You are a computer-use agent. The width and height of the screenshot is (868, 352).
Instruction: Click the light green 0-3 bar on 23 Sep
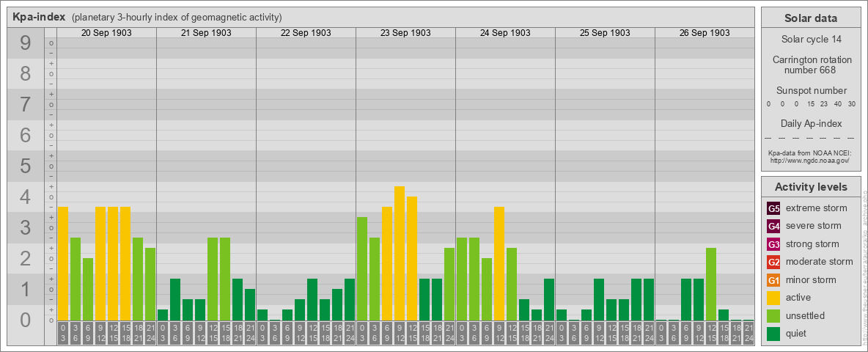coord(362,268)
